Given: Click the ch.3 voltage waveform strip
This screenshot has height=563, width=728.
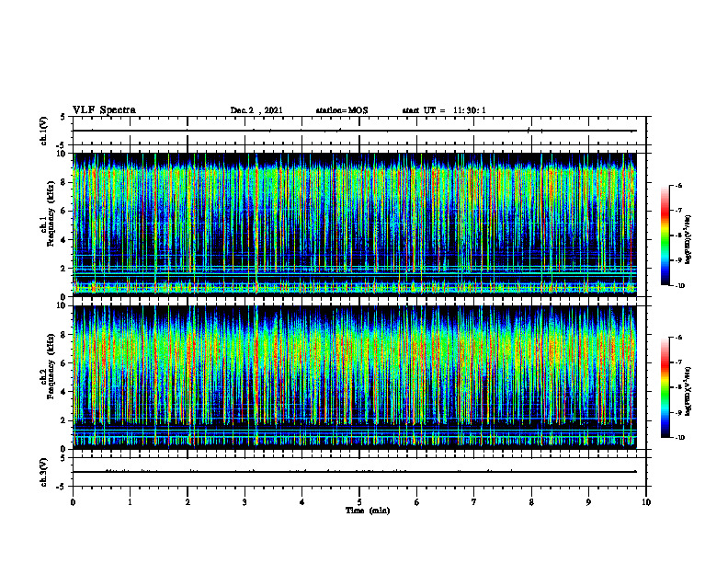Looking at the screenshot, I should coord(359,472).
